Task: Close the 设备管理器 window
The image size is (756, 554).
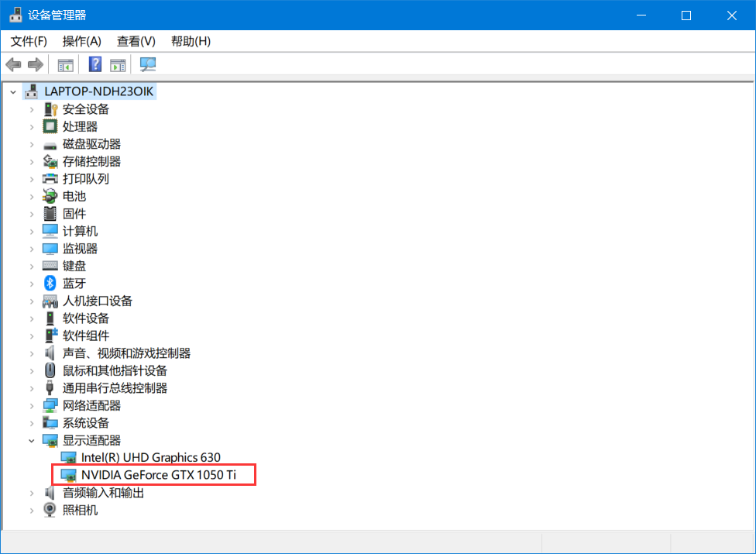Action: (x=732, y=15)
